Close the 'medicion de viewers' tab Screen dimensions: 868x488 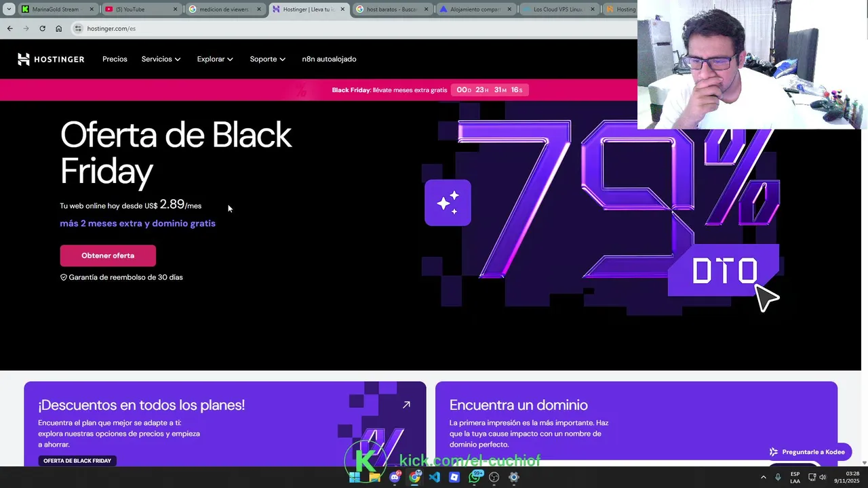(x=258, y=9)
